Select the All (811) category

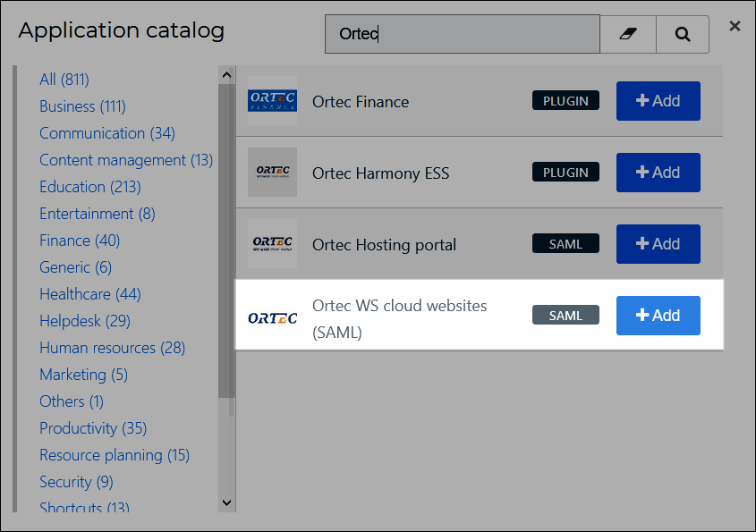click(x=64, y=79)
